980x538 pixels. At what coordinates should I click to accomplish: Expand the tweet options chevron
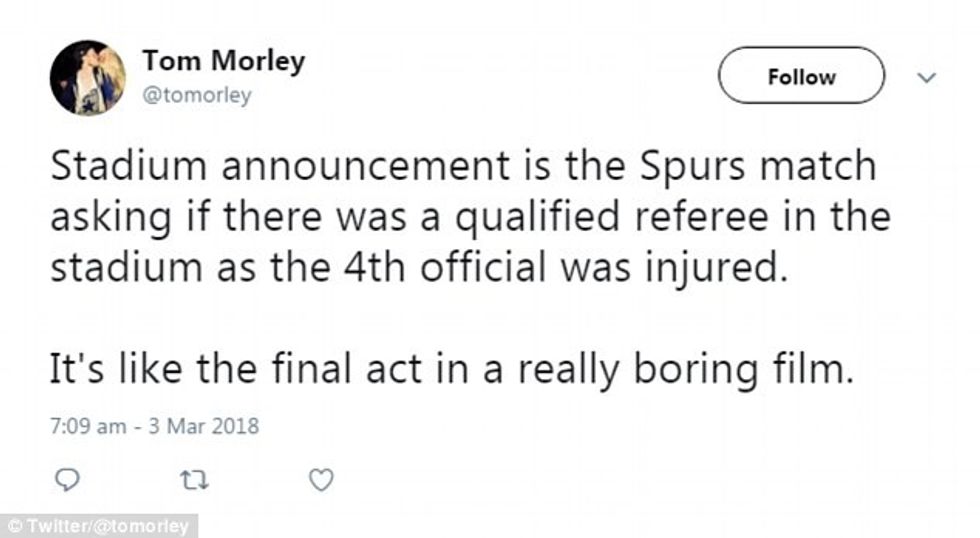(x=926, y=77)
